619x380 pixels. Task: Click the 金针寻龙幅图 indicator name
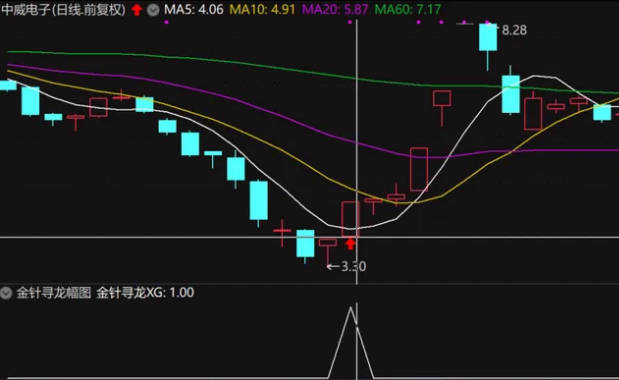point(54,293)
